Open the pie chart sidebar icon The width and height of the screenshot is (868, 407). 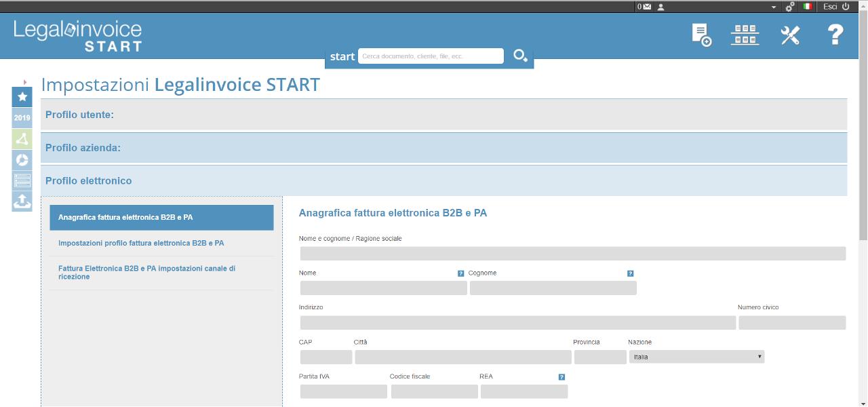[22, 160]
